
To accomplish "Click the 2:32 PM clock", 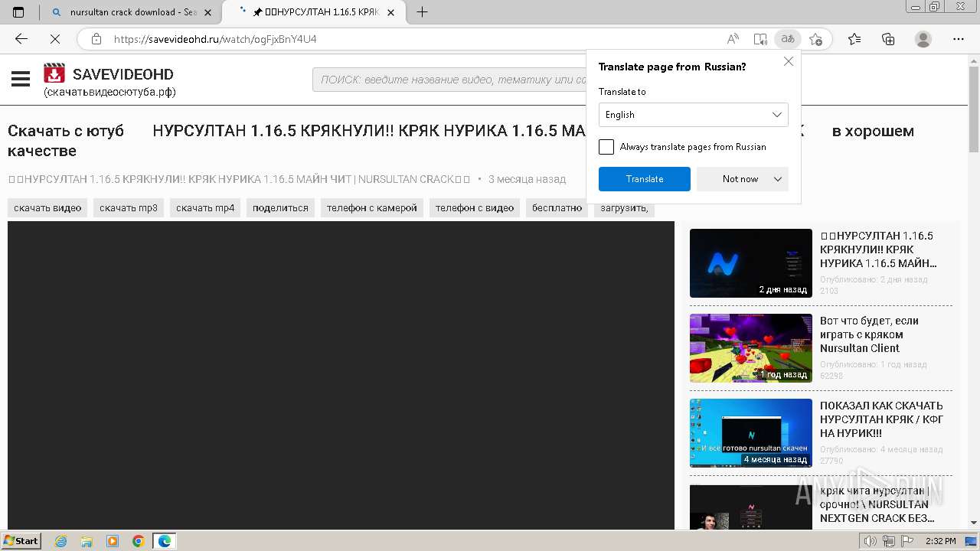I will (941, 541).
